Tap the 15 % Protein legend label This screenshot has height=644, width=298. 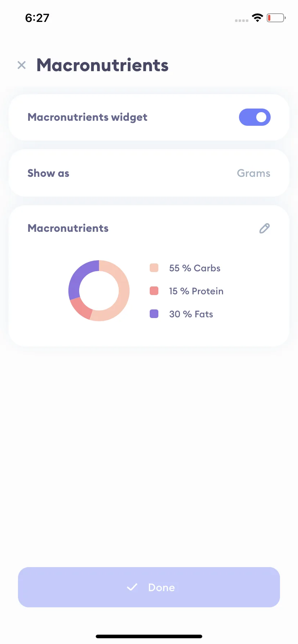click(x=196, y=291)
